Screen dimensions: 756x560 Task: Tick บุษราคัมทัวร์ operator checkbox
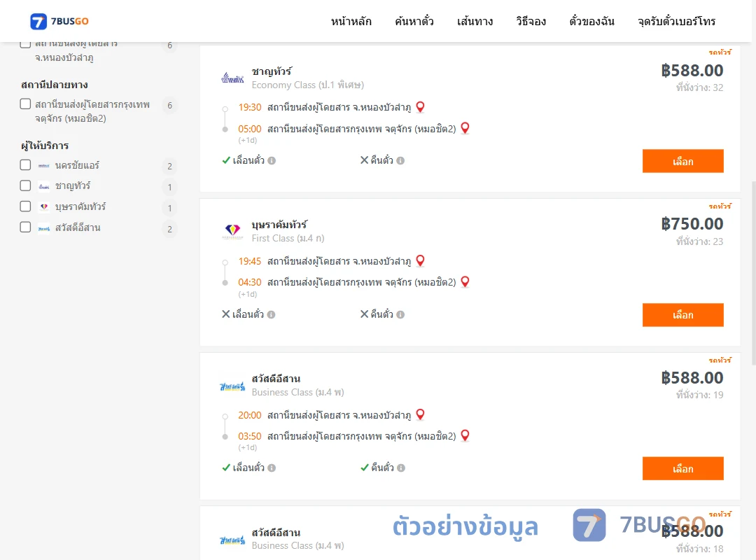(x=26, y=206)
